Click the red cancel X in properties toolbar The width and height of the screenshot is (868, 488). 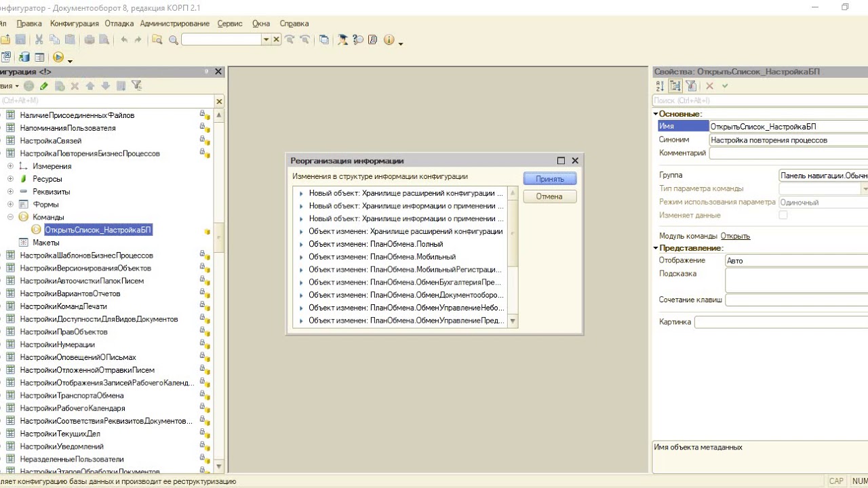(x=710, y=86)
